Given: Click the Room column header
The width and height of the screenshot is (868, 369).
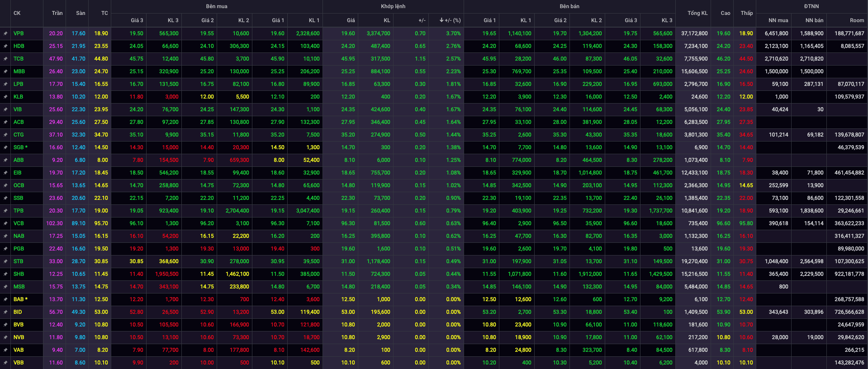Looking at the screenshot, I should pos(857,20).
